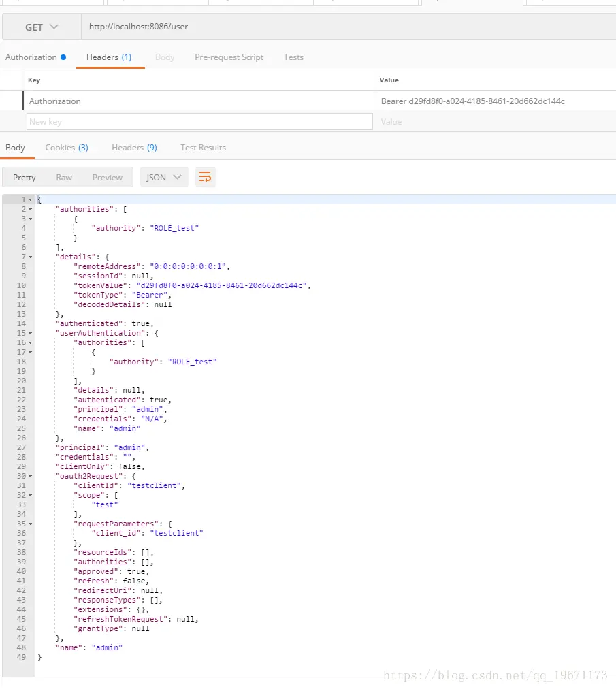Click the New key input field
Screen dimensions: 616x689
pyautogui.click(x=199, y=122)
